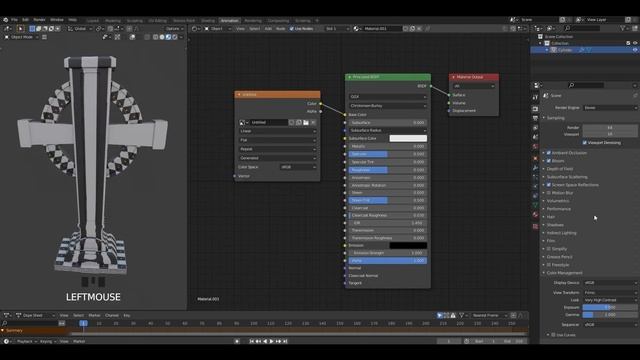Click the open image folder icon in texture node

tap(306, 122)
